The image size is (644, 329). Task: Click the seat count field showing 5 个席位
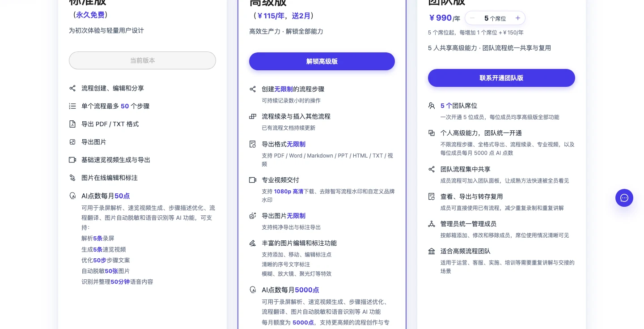coord(495,18)
